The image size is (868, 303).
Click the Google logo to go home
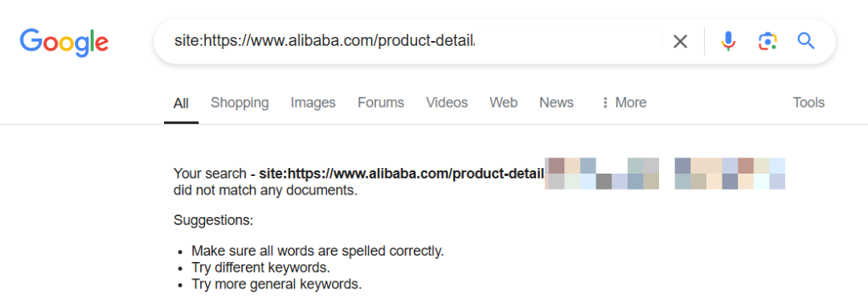click(x=64, y=42)
